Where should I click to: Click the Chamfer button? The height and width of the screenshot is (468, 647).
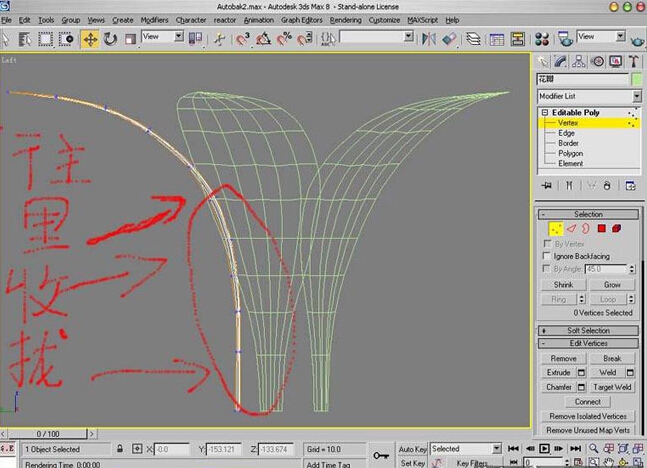tap(559, 387)
